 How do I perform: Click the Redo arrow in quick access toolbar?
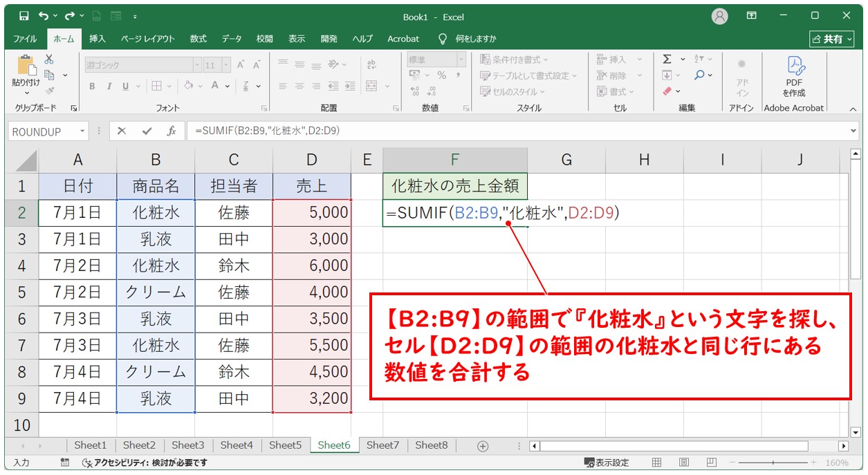(69, 16)
